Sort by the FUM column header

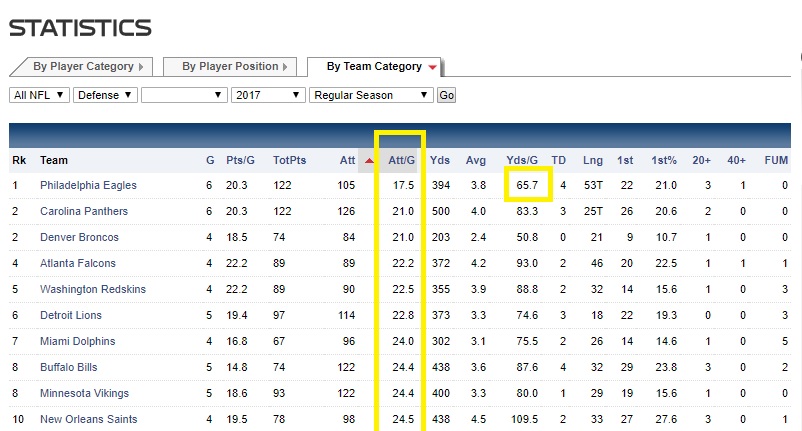[776, 160]
